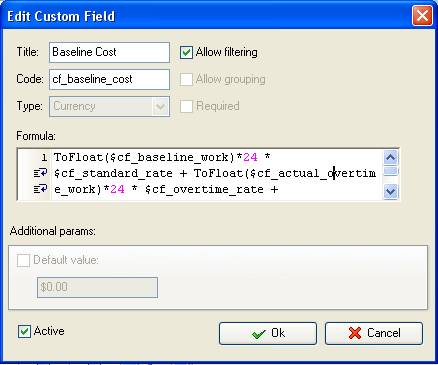Click the second line-wrap arrow icon in formula gutter
Image resolution: width=438 pixels, height=365 pixels.
pyautogui.click(x=40, y=189)
